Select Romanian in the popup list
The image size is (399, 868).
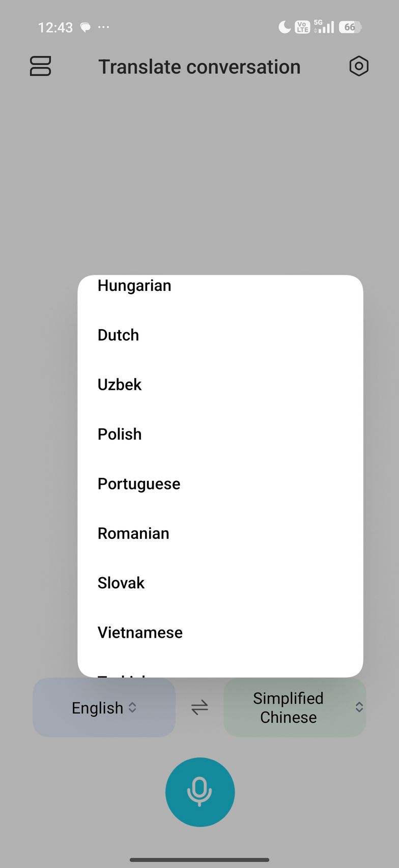click(x=133, y=533)
